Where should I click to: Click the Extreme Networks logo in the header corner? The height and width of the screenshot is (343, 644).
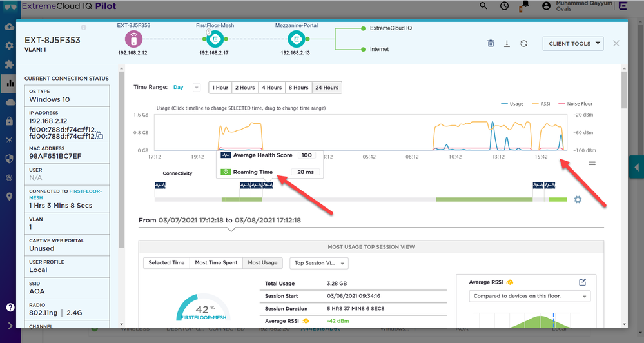point(623,6)
